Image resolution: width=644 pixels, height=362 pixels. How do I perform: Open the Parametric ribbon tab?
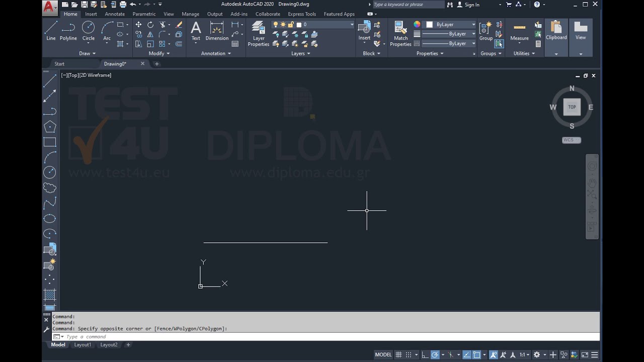(x=144, y=14)
